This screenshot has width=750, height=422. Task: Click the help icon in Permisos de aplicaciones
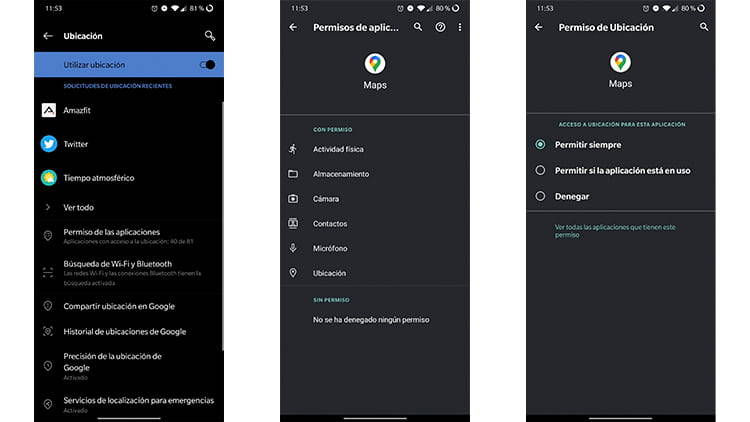pyautogui.click(x=440, y=28)
